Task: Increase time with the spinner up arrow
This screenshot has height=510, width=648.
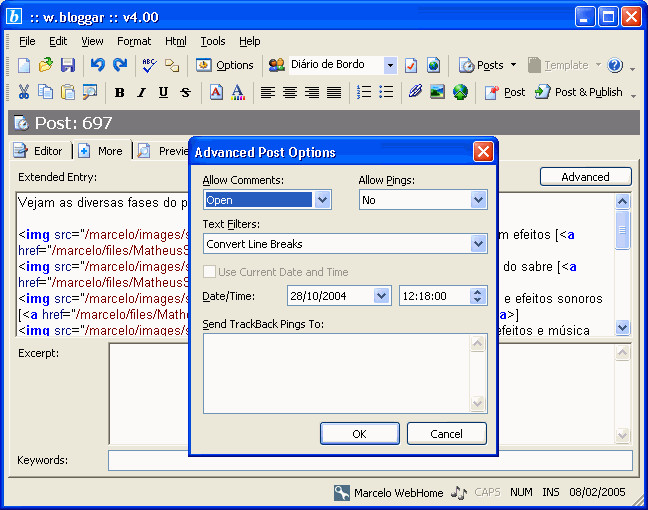Action: (x=477, y=291)
